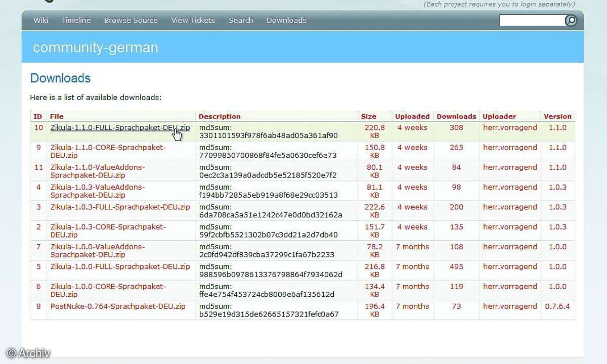The height and width of the screenshot is (364, 607).
Task: Go to View Tickets
Action: tap(193, 20)
